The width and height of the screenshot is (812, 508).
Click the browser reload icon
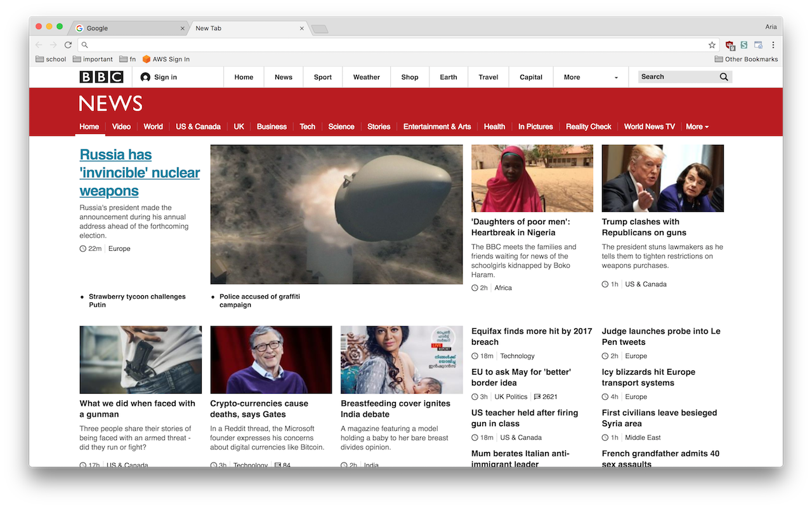[x=68, y=45]
